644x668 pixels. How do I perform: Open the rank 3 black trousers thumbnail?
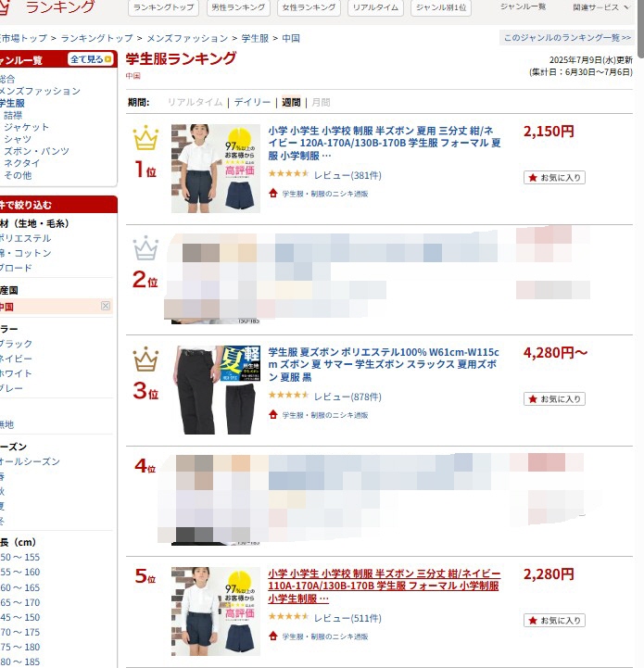[216, 390]
